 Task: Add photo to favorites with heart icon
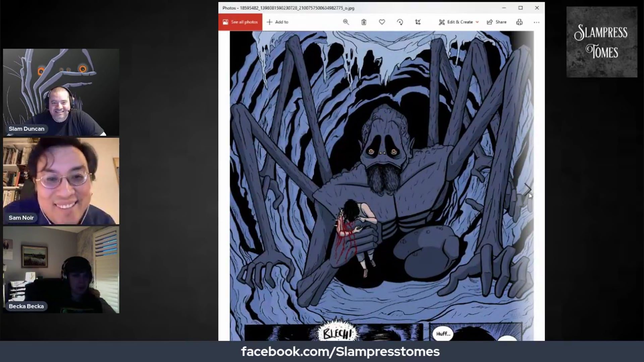pyautogui.click(x=382, y=22)
